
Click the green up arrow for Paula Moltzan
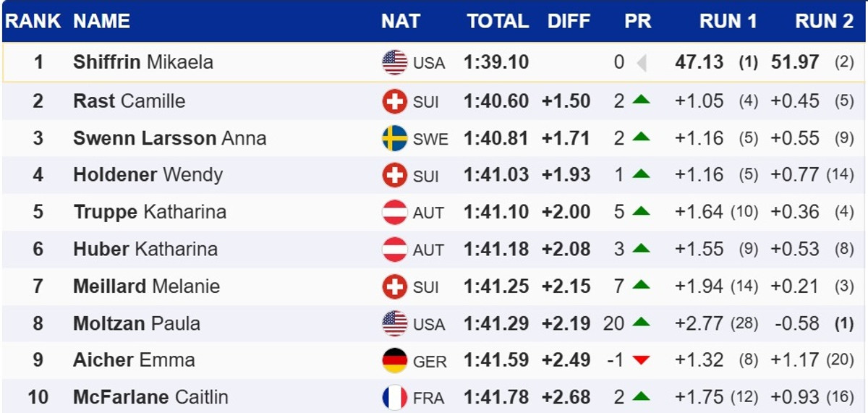(x=641, y=323)
